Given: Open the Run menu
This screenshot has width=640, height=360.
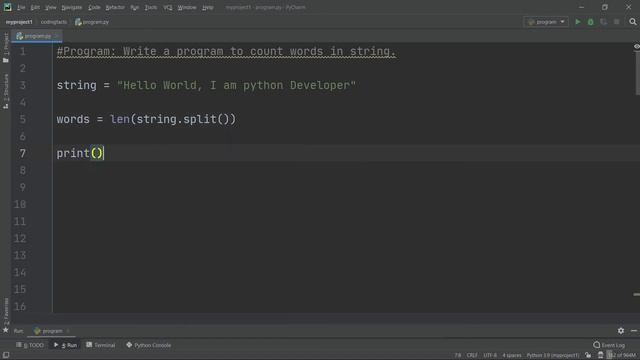Looking at the screenshot, I should click(x=135, y=7).
